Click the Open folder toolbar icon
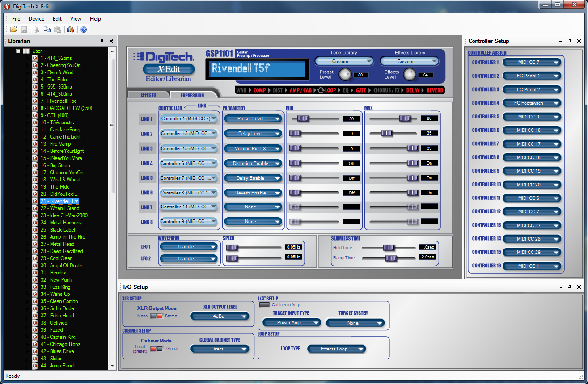Image resolution: width=588 pixels, height=384 pixels. click(14, 30)
